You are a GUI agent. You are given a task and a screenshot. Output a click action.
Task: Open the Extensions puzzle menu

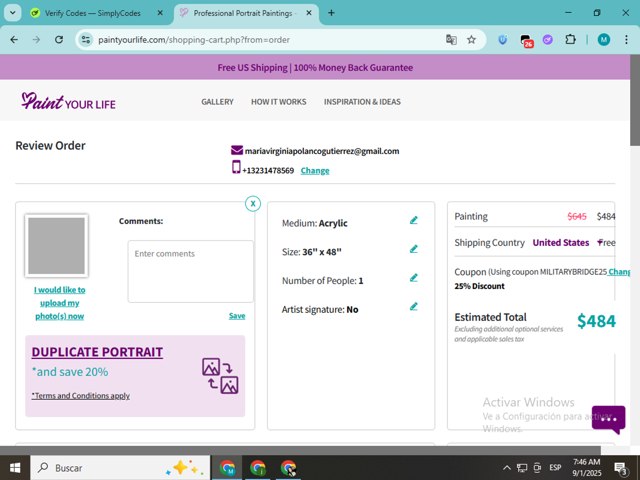(x=570, y=40)
